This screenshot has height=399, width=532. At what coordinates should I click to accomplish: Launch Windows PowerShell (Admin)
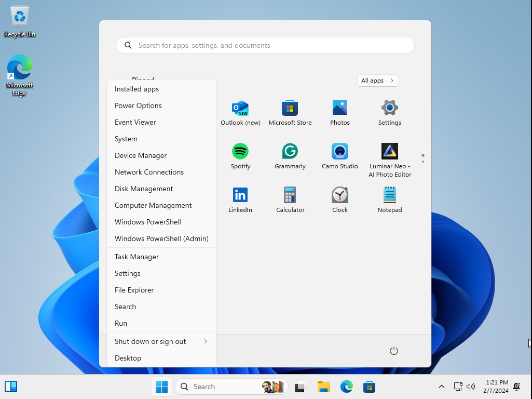(x=161, y=238)
